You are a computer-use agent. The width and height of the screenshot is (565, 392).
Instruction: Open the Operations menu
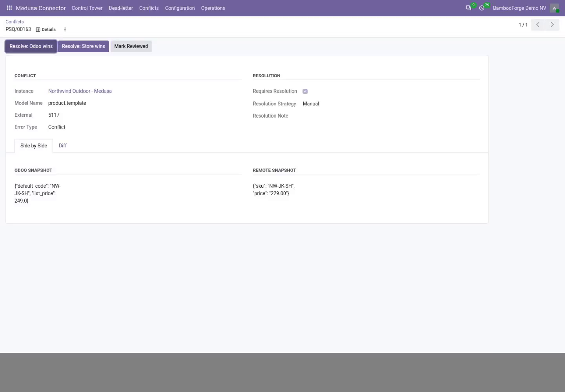point(213,8)
